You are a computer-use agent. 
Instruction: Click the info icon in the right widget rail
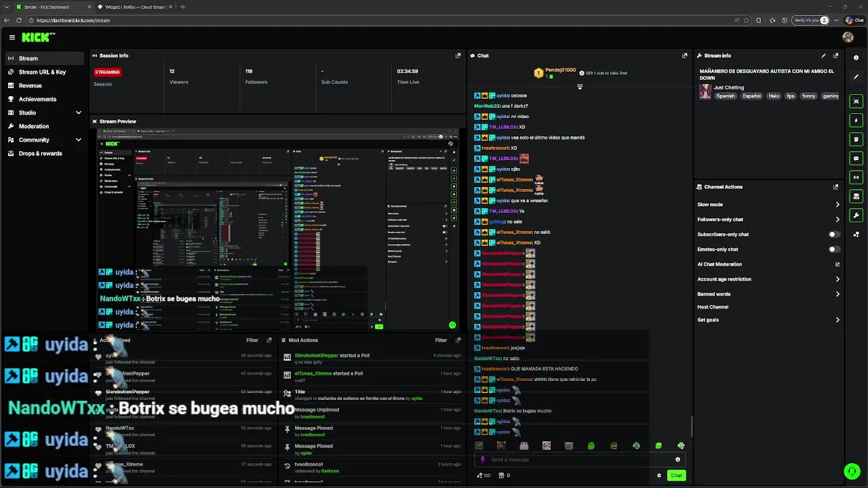point(856,58)
